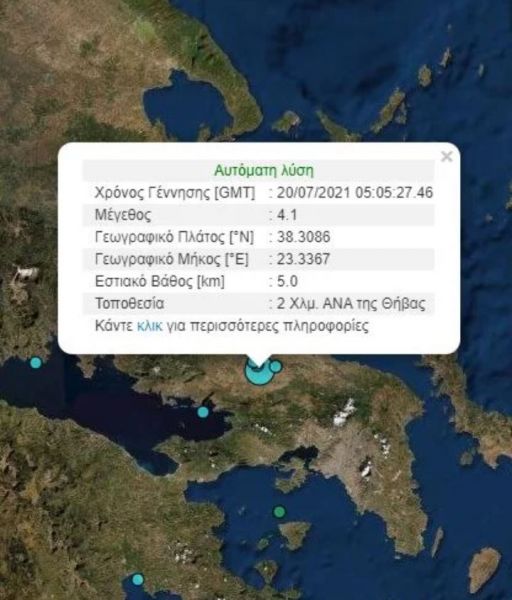
Task: Click the origin time value 20/07/2021 05:05:27.46
Action: [355, 192]
